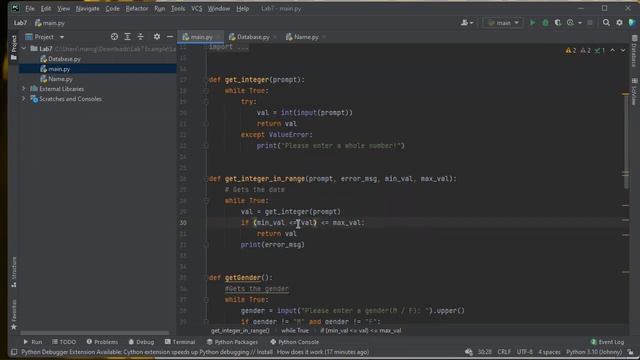Screen dimensions: 640x360
Task: Open Python 3.10 interpreter selector
Action: tap(593, 352)
